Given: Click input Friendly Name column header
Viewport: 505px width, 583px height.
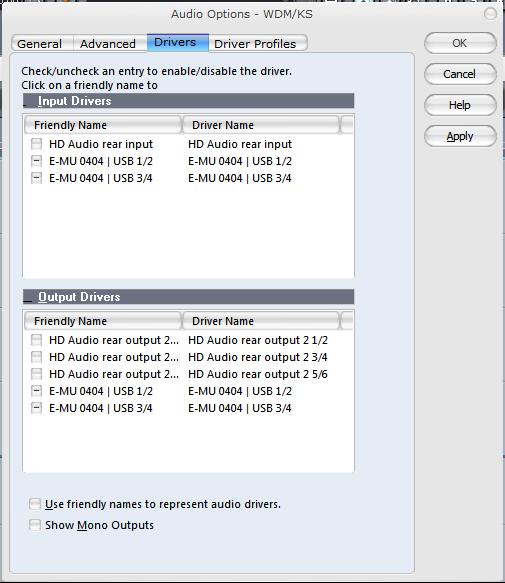Looking at the screenshot, I should pyautogui.click(x=103, y=125).
